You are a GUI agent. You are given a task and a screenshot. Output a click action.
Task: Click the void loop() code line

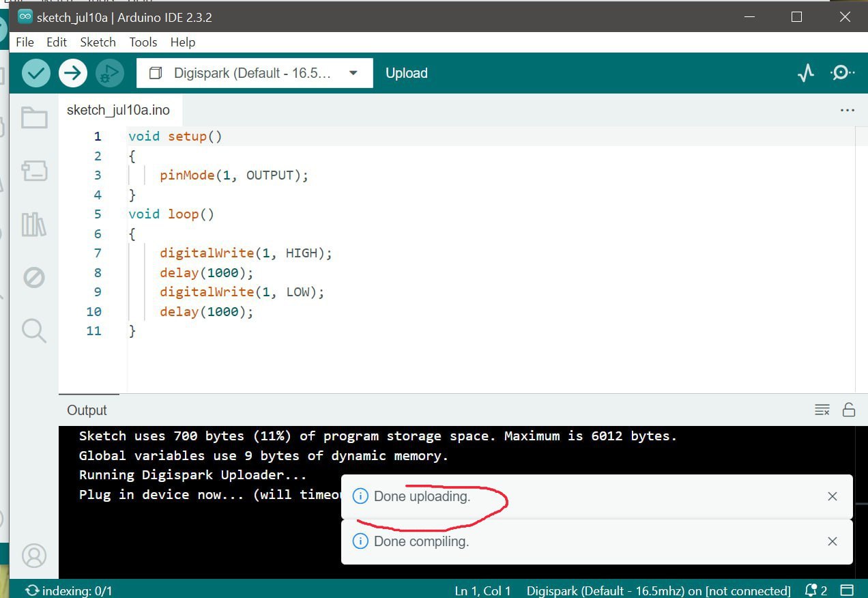pos(171,214)
